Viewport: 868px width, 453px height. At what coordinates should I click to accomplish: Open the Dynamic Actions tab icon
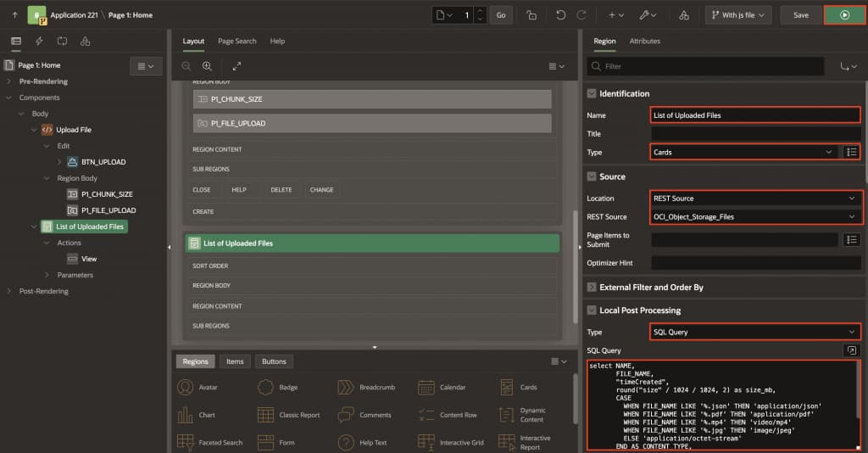pos(39,41)
